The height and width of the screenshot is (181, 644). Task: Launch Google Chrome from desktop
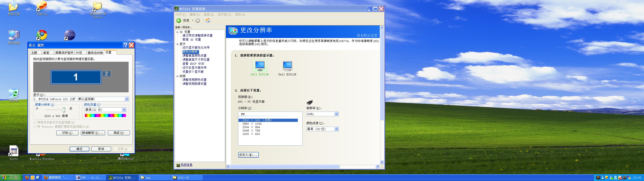pos(42,35)
